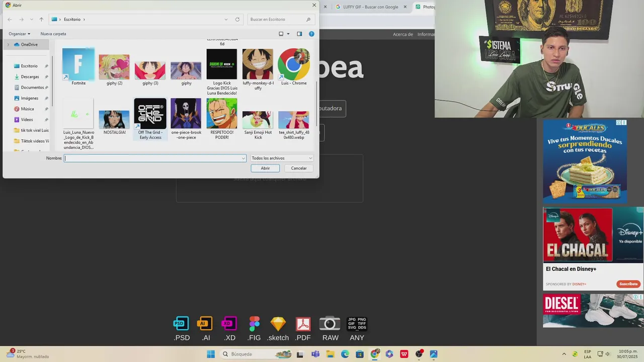The width and height of the screenshot is (644, 362).
Task: Click Acerca de link in Photopea
Action: coord(403,34)
